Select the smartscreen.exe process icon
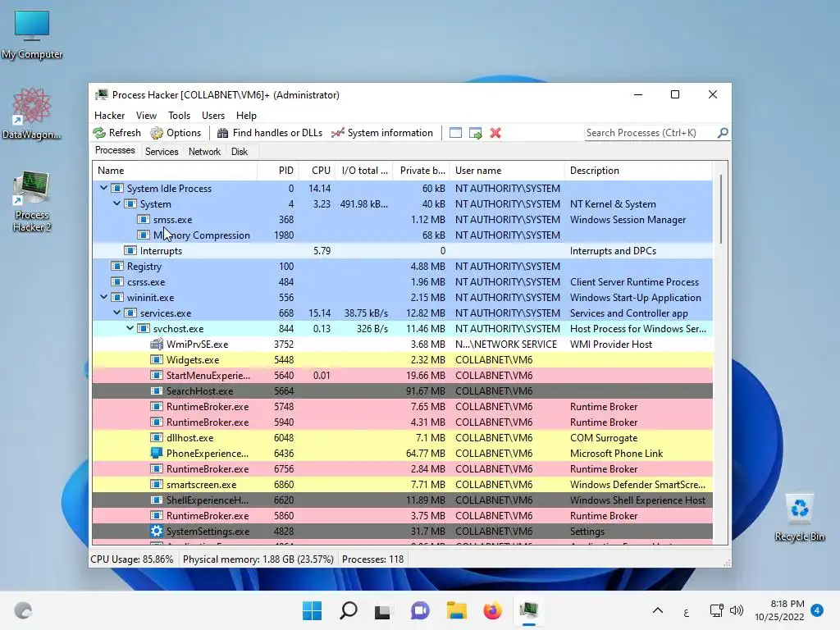840x630 pixels. [x=157, y=484]
